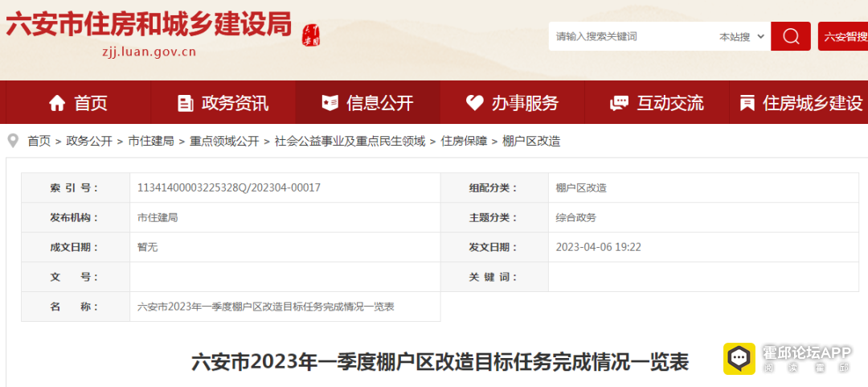Image resolution: width=868 pixels, height=387 pixels.
Task: Click the 组配分类 field label
Action: 493,187
